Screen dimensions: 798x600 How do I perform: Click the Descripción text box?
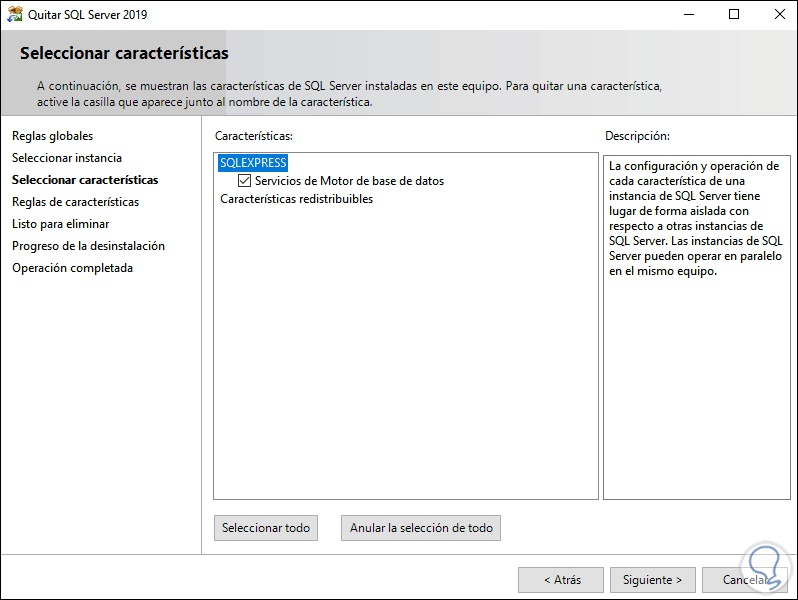(x=696, y=327)
